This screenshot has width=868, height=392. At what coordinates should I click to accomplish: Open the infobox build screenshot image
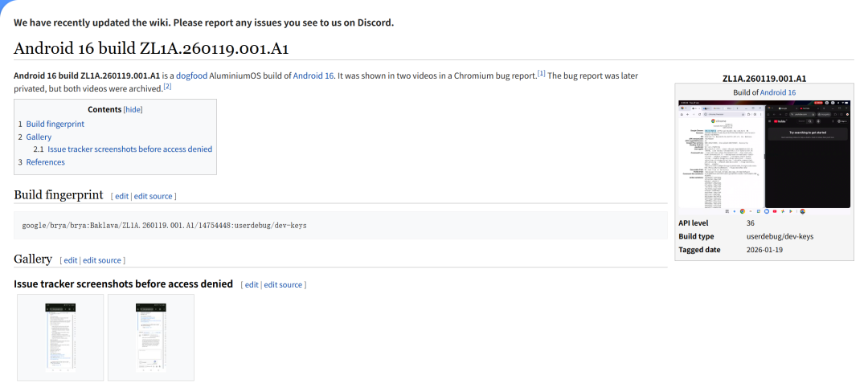click(764, 157)
